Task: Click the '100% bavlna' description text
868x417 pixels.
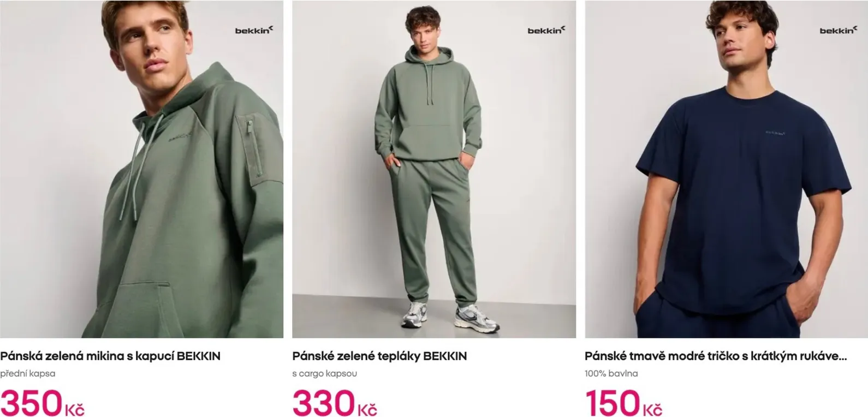Action: pos(611,373)
